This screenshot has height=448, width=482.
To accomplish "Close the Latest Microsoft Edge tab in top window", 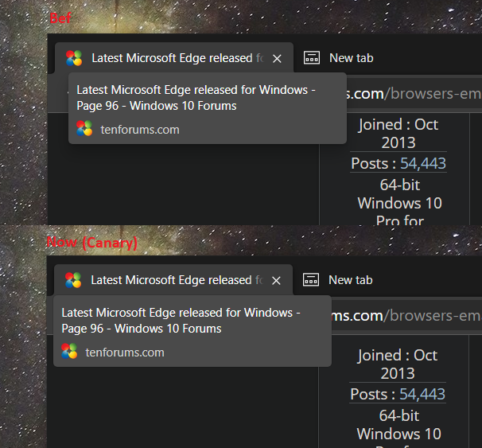I will [277, 58].
